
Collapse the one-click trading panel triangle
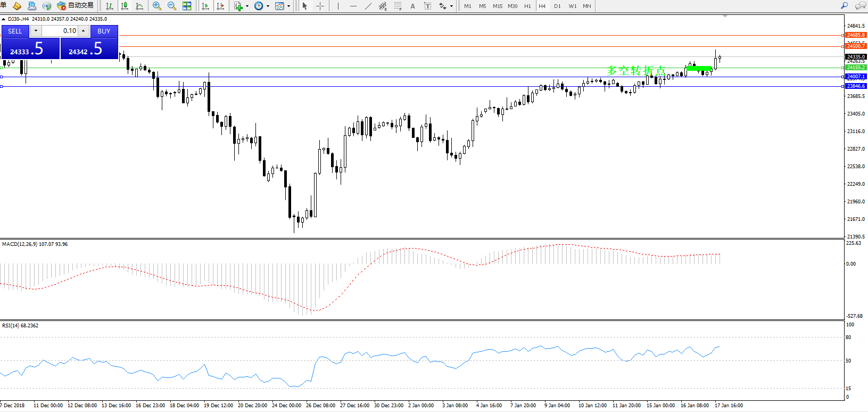click(4, 19)
